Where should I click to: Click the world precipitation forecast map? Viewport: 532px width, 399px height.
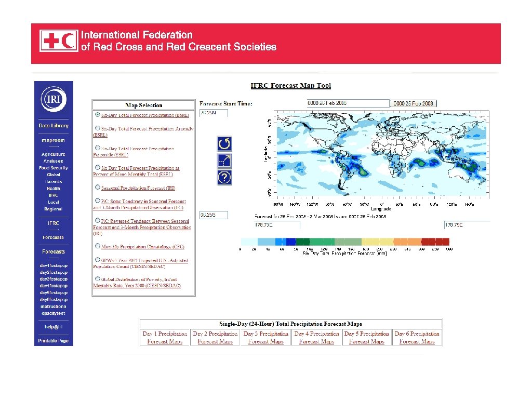point(382,154)
